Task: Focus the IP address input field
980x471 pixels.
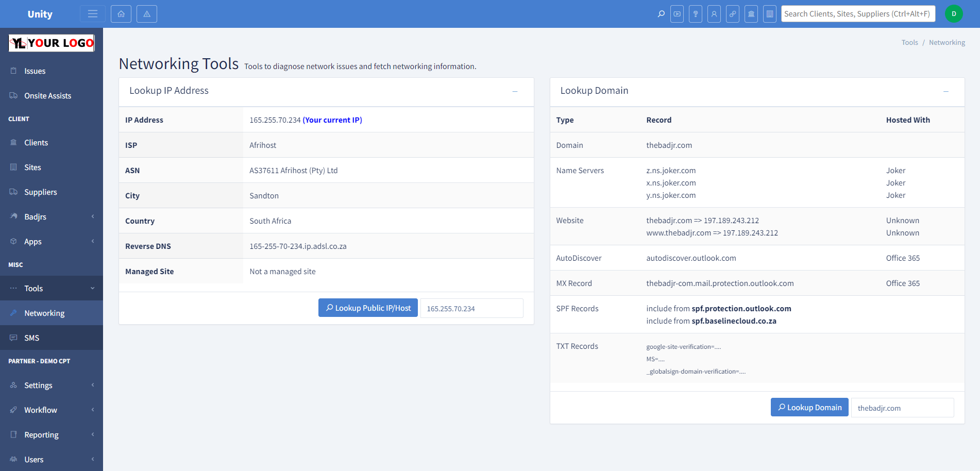Action: [x=472, y=308]
